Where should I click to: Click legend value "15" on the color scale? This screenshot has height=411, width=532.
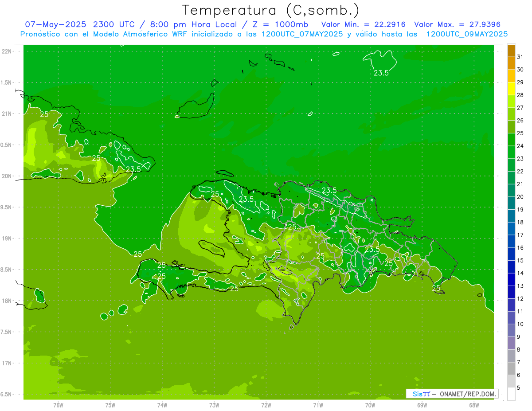(520, 261)
